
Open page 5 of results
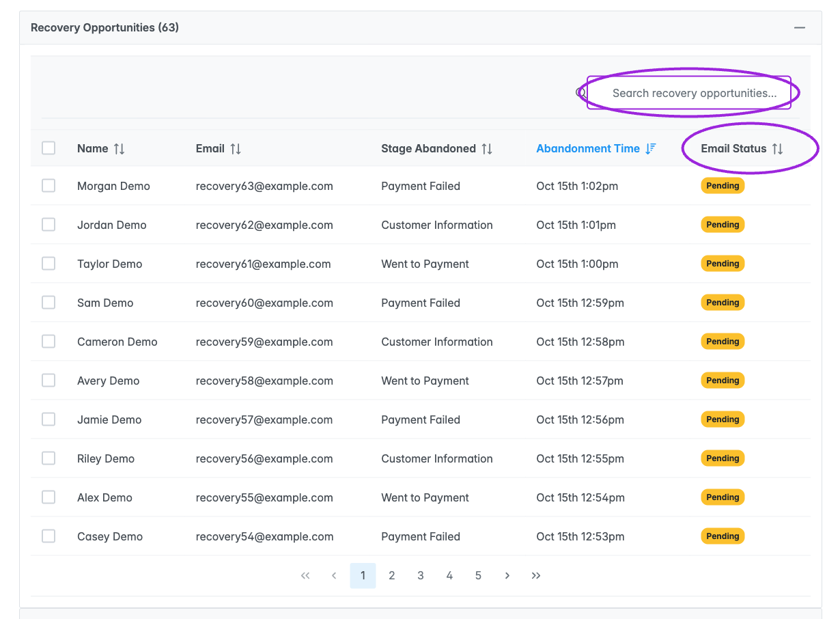coord(478,576)
